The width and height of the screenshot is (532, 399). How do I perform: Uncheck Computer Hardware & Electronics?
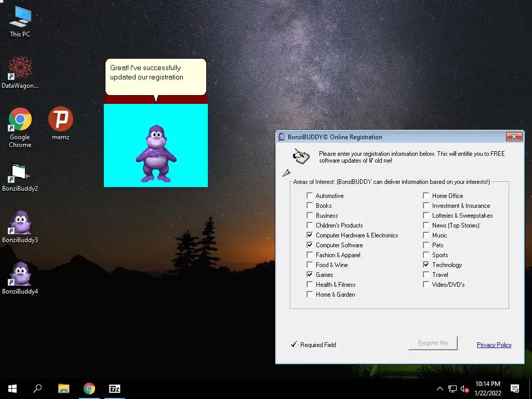coord(310,235)
